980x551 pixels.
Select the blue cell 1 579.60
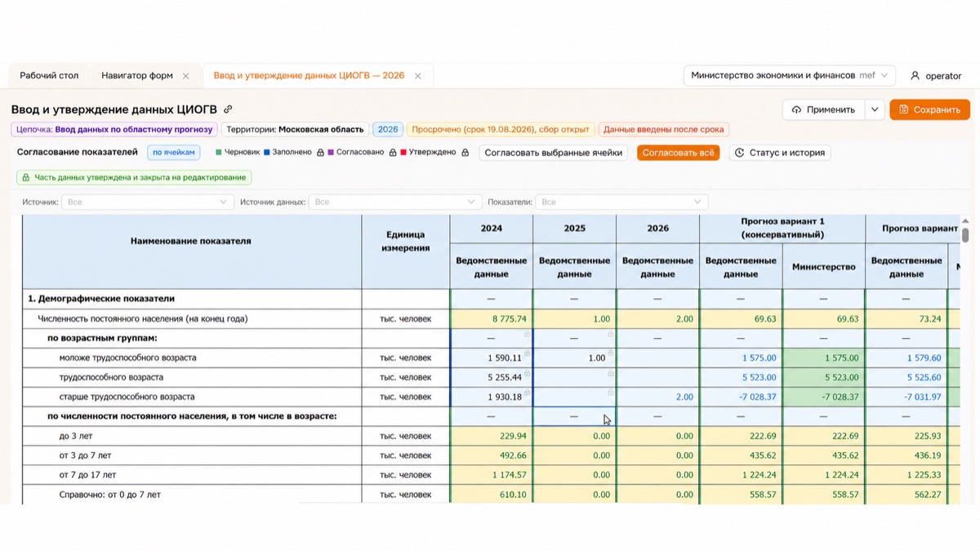click(x=906, y=358)
